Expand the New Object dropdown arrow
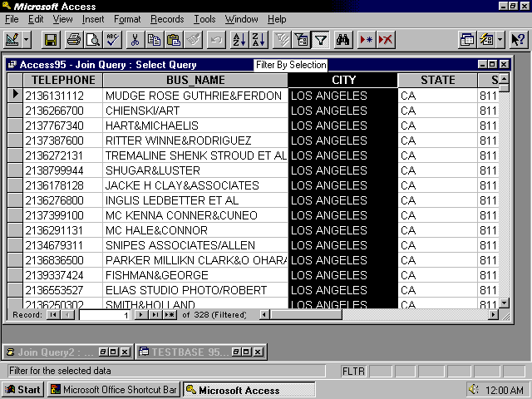 [x=500, y=39]
